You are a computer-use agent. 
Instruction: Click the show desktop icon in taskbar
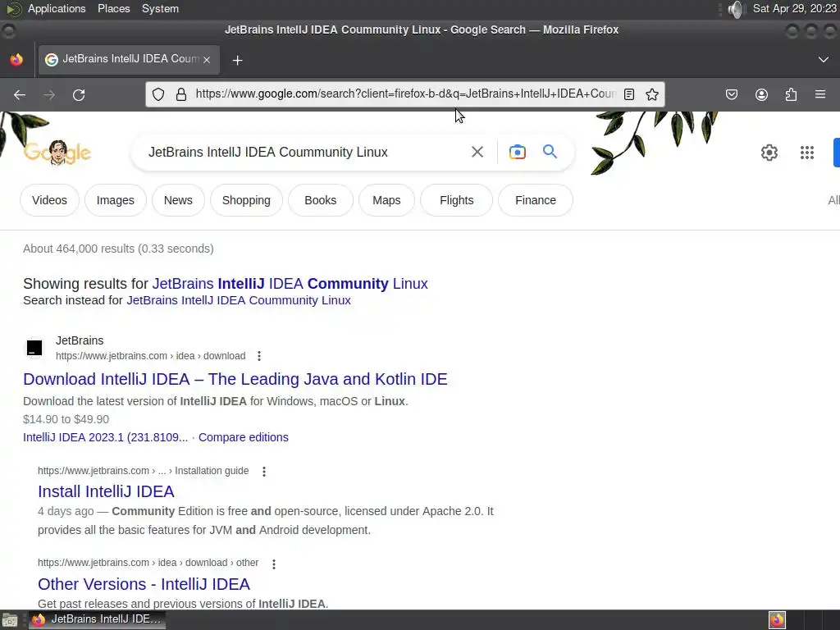[x=10, y=620]
